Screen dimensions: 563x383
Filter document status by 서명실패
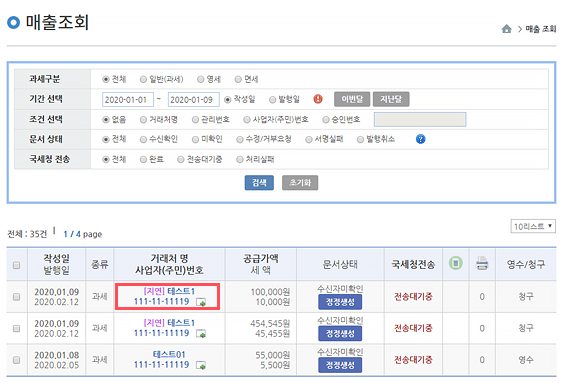(308, 139)
